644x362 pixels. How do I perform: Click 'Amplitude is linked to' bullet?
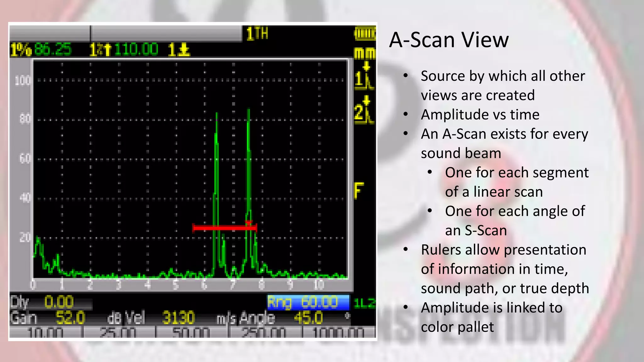(491, 307)
